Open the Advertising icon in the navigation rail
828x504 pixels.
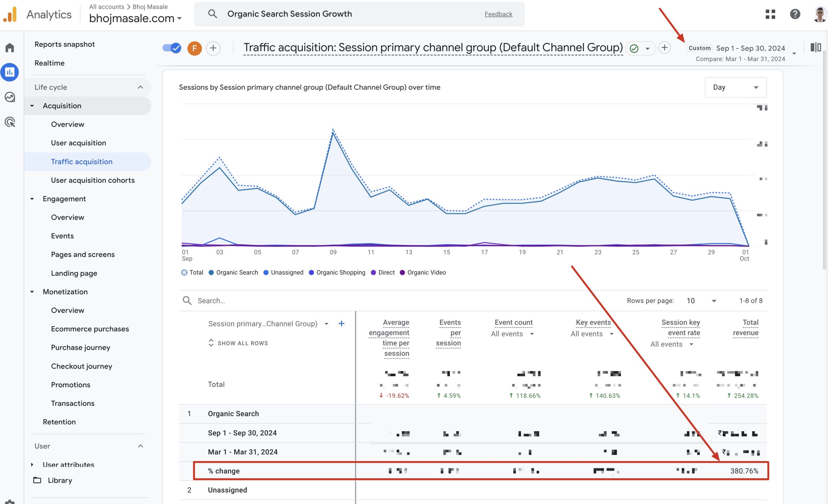(x=10, y=122)
